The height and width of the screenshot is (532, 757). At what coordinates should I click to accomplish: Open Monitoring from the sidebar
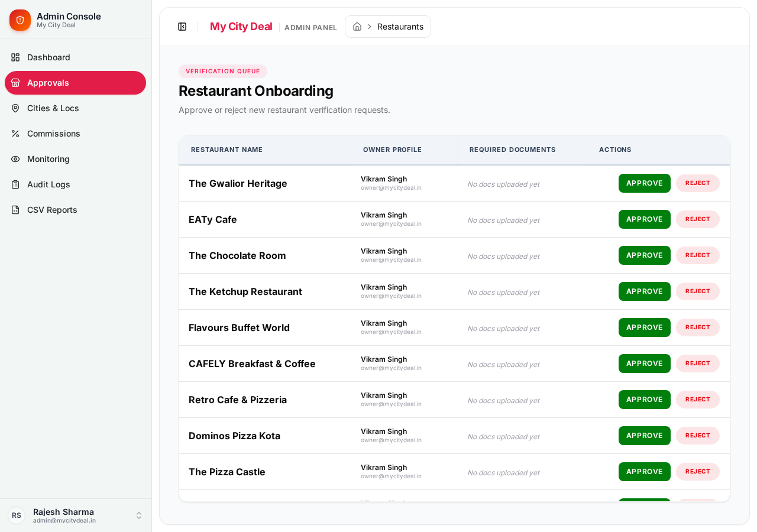point(75,159)
